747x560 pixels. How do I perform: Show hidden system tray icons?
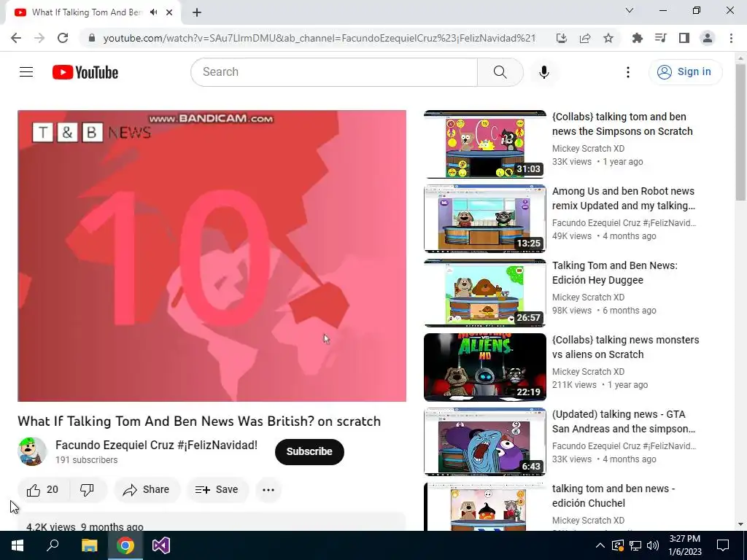(600, 545)
